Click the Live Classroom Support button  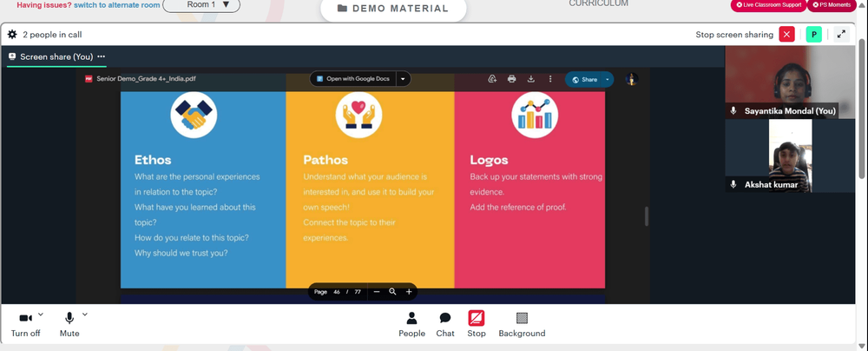[768, 5]
